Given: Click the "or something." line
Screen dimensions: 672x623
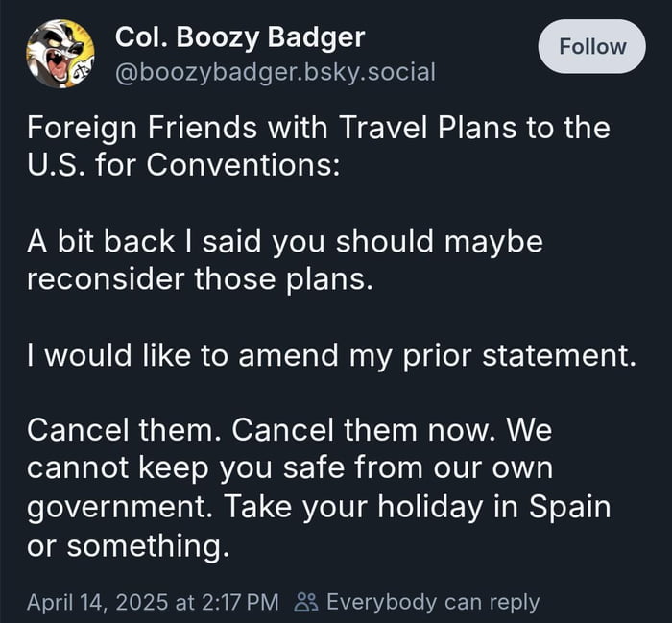Looking at the screenshot, I should click(x=129, y=544).
